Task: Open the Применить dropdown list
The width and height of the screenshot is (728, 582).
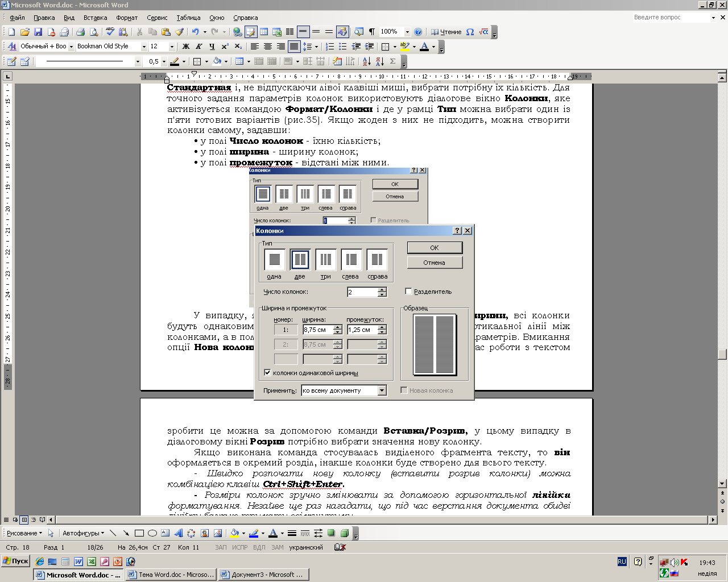Action: [x=382, y=390]
